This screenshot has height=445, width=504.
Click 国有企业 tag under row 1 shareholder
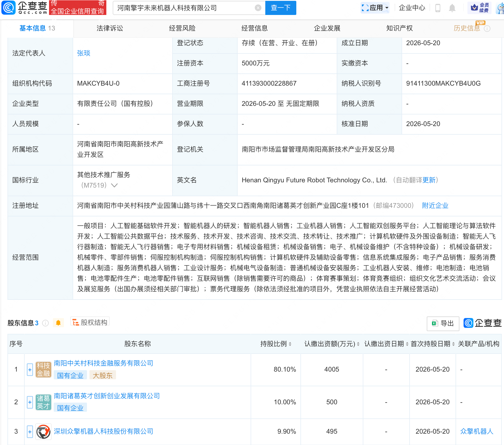pos(70,375)
